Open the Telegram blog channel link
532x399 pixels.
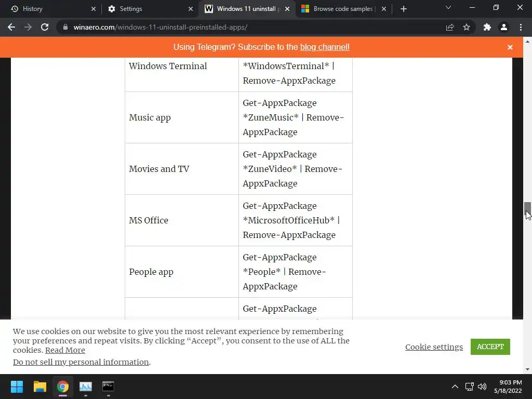tap(325, 47)
